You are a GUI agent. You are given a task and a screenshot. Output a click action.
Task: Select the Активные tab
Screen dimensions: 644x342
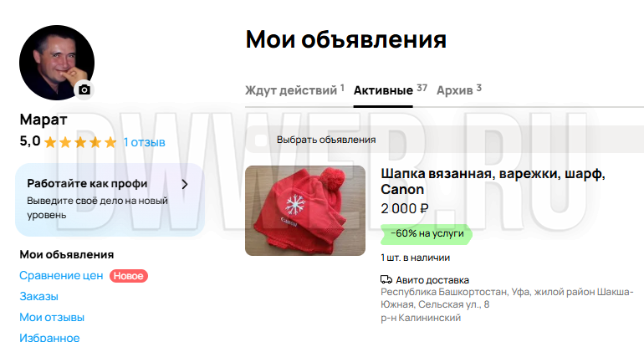click(x=391, y=90)
